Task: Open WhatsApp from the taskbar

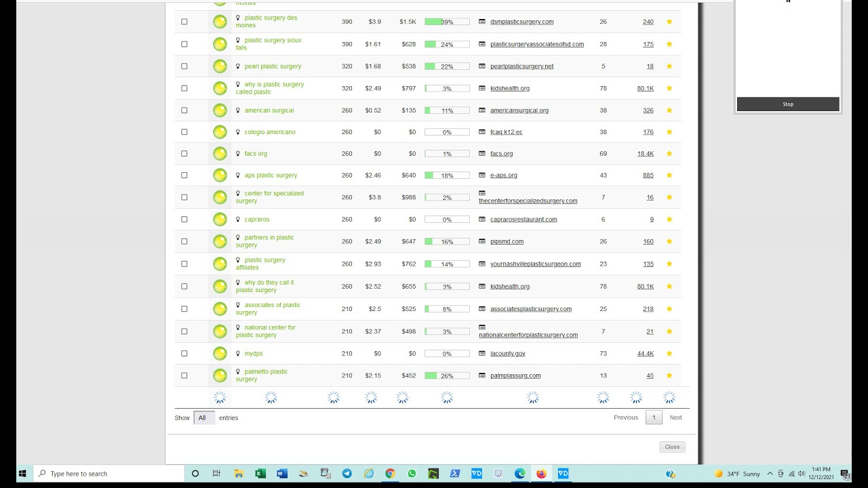Action: pos(412,474)
